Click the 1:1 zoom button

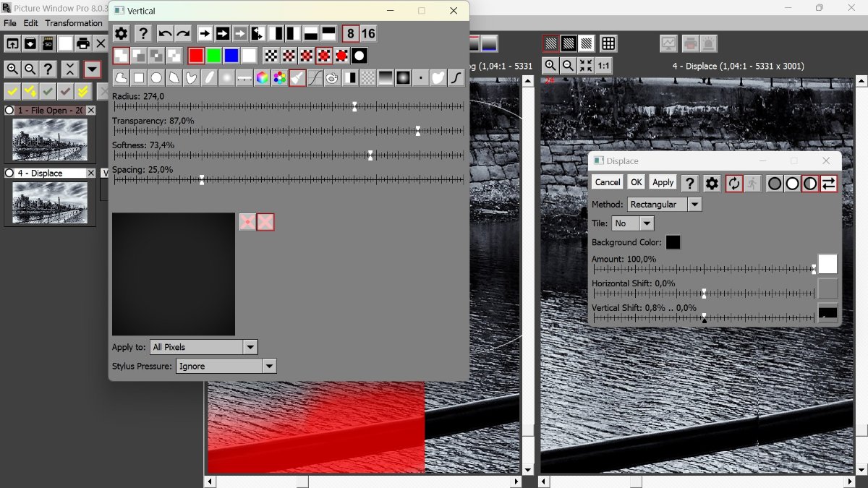[x=603, y=66]
